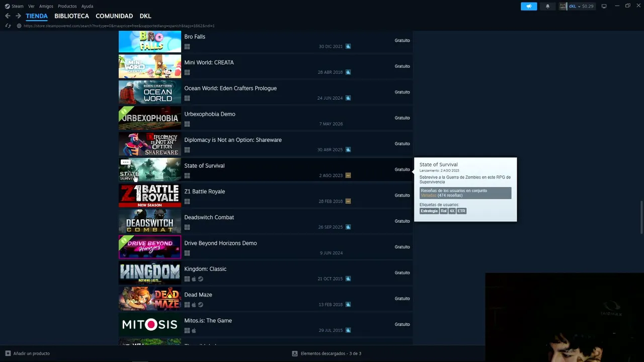Open the DKL profile tab

click(x=145, y=16)
